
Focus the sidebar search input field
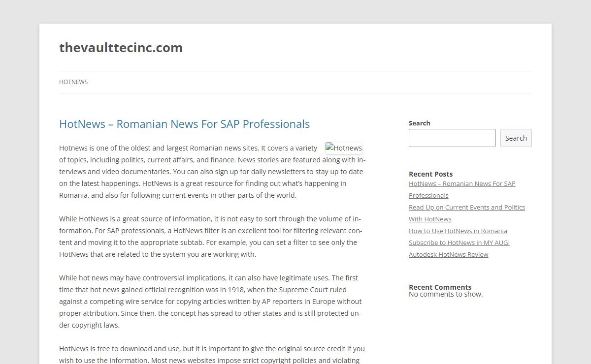point(452,138)
